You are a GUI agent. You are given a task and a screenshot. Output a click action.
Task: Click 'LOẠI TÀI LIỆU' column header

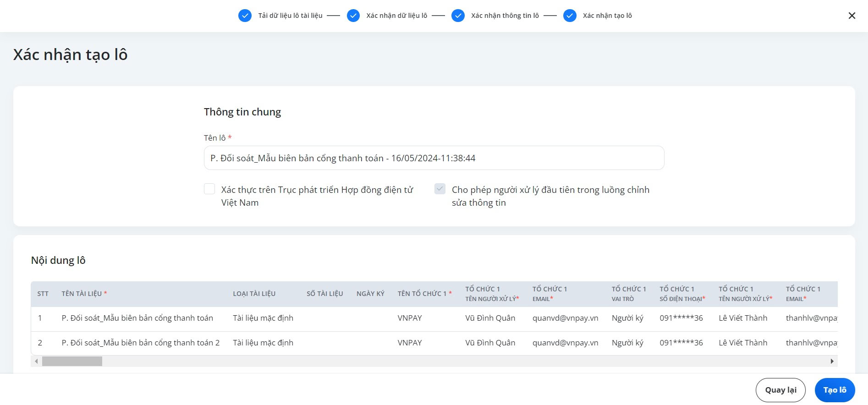(x=254, y=294)
